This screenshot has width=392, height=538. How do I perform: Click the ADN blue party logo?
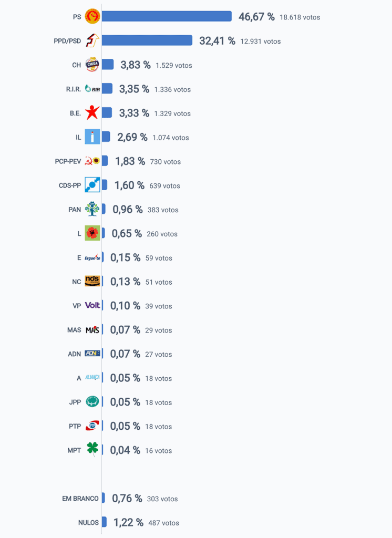(x=92, y=353)
